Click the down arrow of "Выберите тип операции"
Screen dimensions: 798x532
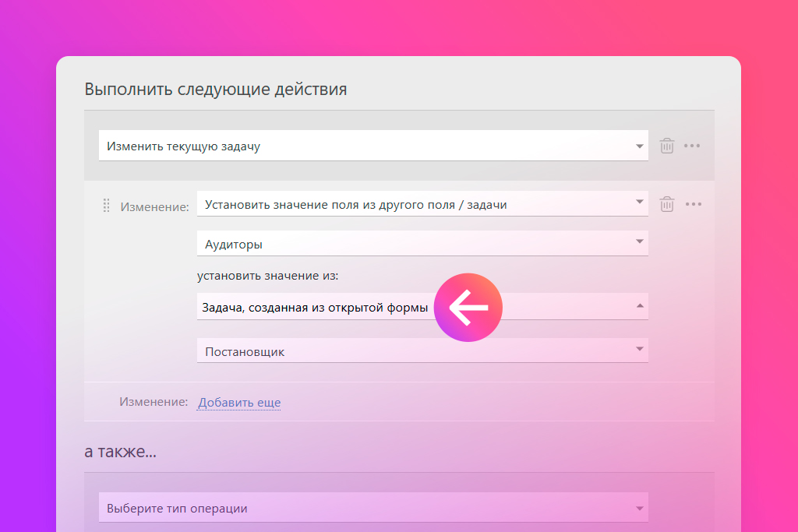click(x=640, y=508)
